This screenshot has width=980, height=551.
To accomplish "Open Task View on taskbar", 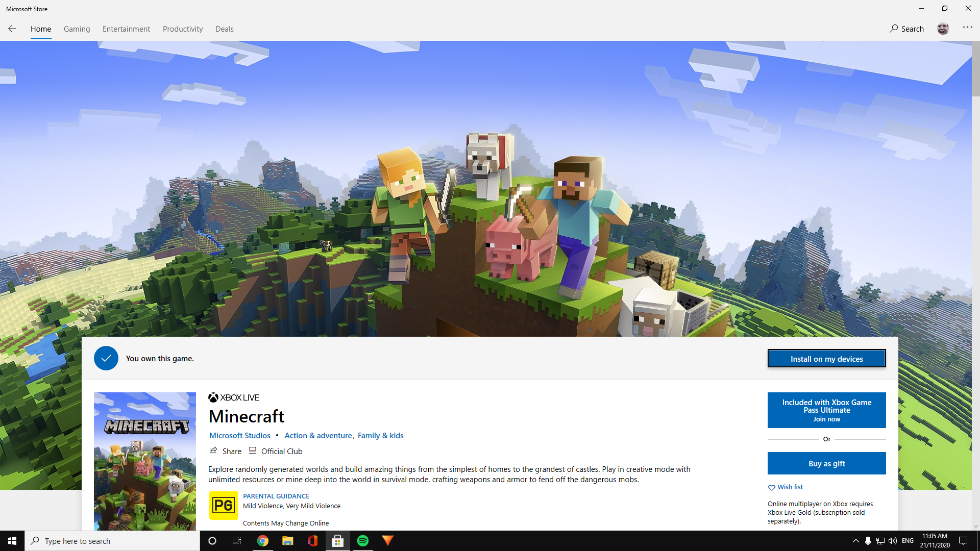I will [237, 541].
